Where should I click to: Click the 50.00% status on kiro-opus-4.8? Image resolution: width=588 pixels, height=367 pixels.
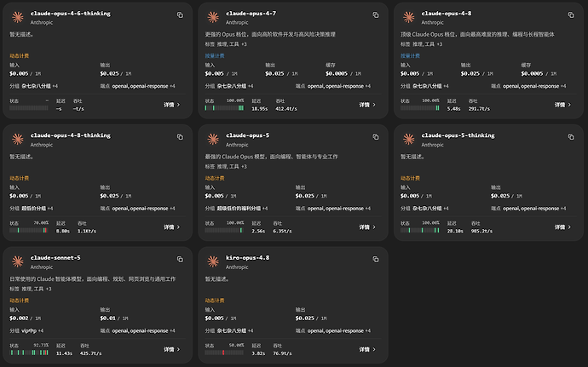(236, 345)
